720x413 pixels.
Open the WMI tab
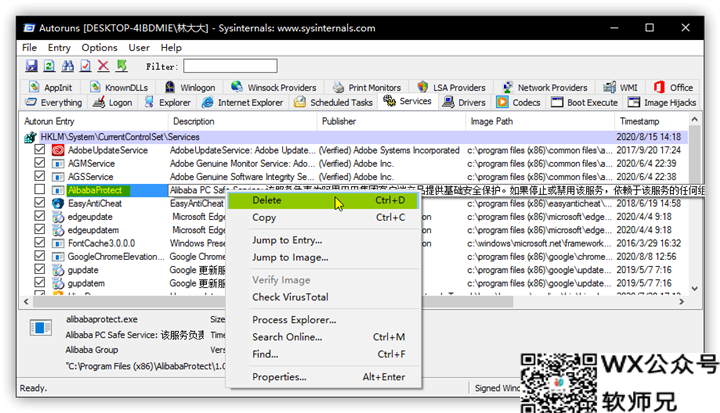point(621,87)
